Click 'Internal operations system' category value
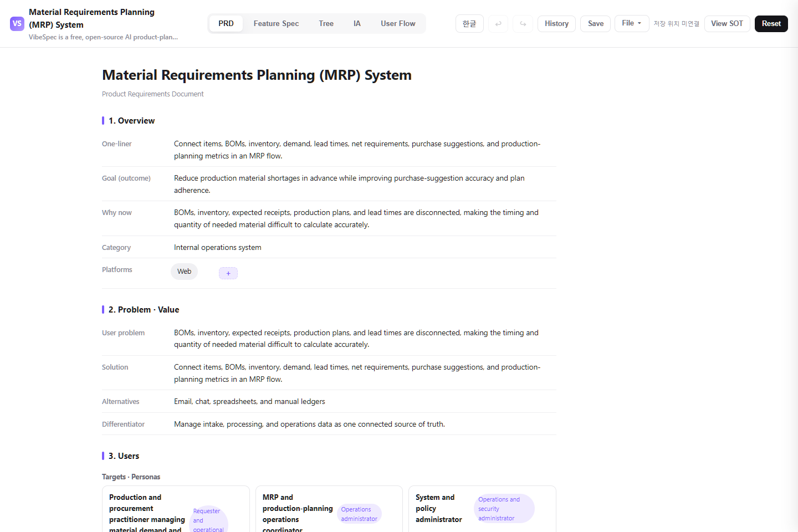This screenshot has width=798, height=532. click(218, 247)
